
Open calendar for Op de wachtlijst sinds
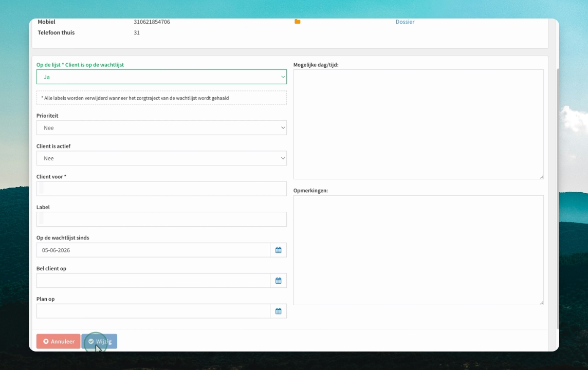click(x=278, y=250)
